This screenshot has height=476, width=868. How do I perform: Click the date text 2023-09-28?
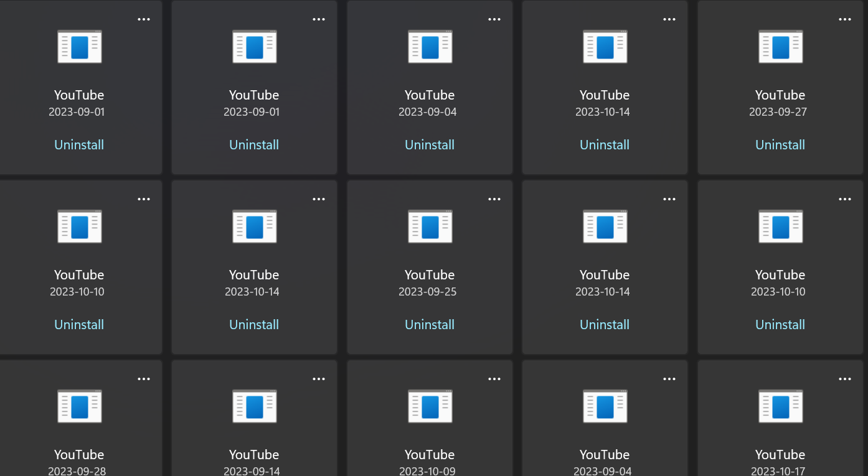[78, 471]
